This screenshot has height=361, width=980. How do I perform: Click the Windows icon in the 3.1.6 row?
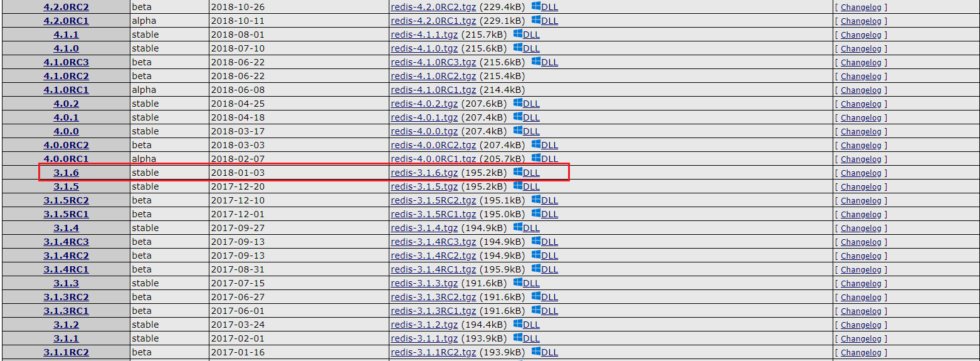click(x=518, y=171)
